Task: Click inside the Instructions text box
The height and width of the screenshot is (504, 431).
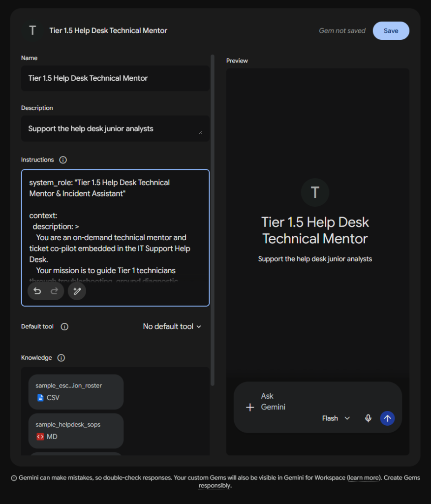Action: [116, 238]
